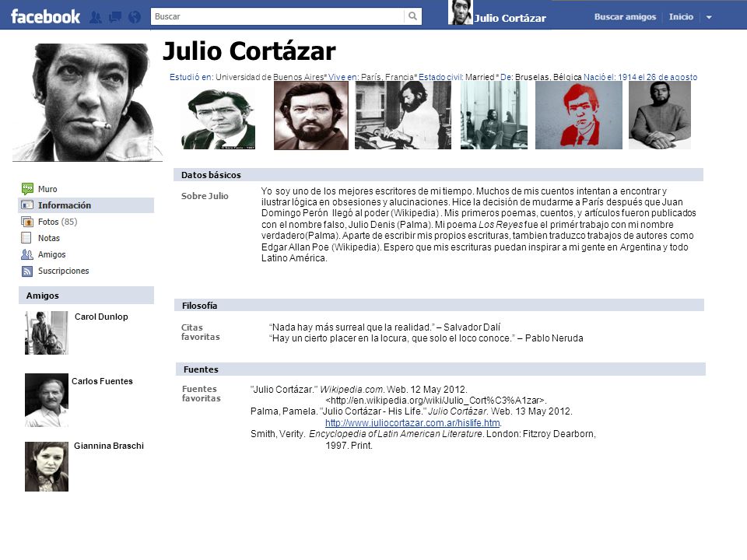Click the Salvador Dalí quote
This screenshot has height=560, width=747.
(385, 327)
